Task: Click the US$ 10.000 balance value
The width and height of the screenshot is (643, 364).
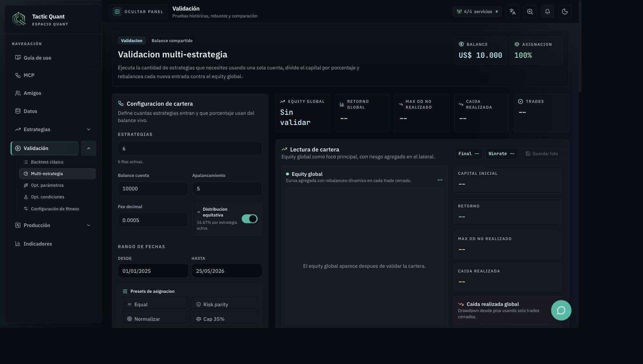Action: pos(481,55)
